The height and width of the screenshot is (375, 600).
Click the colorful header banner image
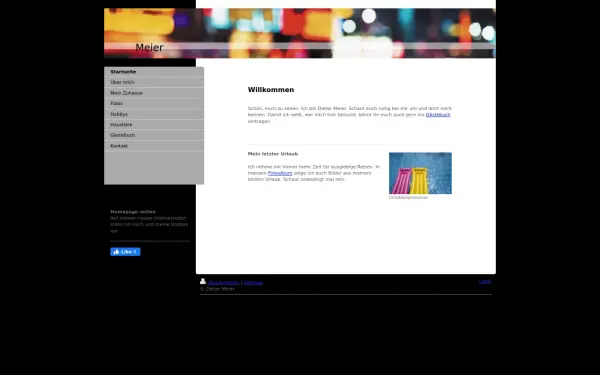click(300, 33)
